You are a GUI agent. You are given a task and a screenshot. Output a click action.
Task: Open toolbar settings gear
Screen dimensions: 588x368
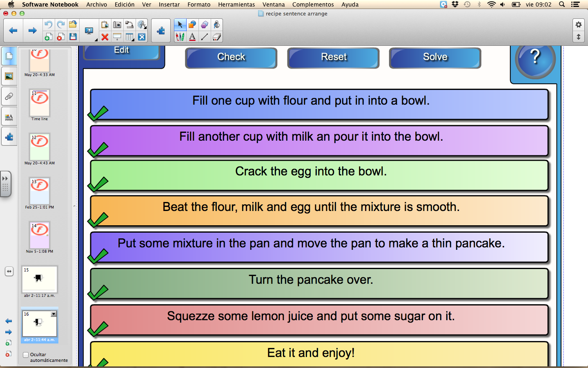[x=579, y=25]
